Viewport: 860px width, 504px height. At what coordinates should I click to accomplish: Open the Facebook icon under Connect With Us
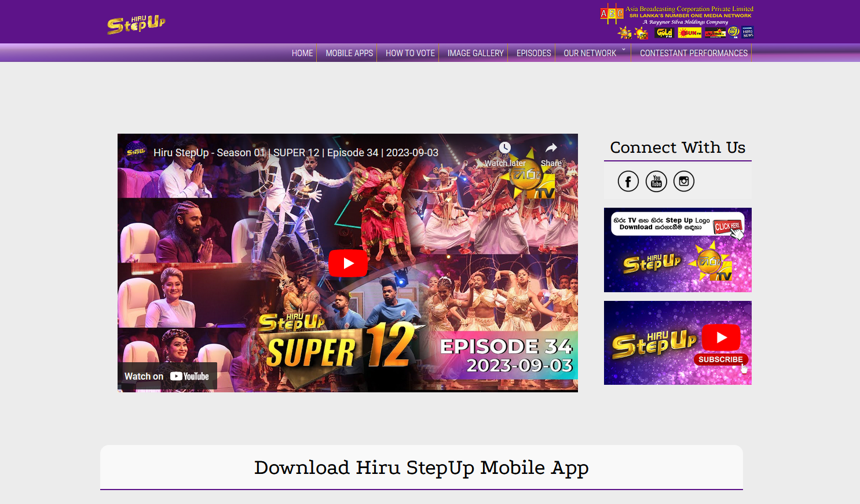[628, 181]
